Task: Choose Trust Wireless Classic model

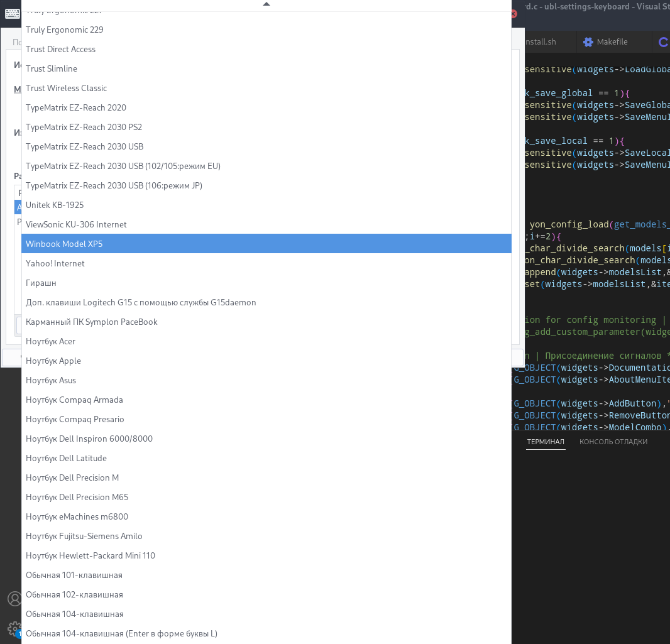Action: [x=266, y=89]
